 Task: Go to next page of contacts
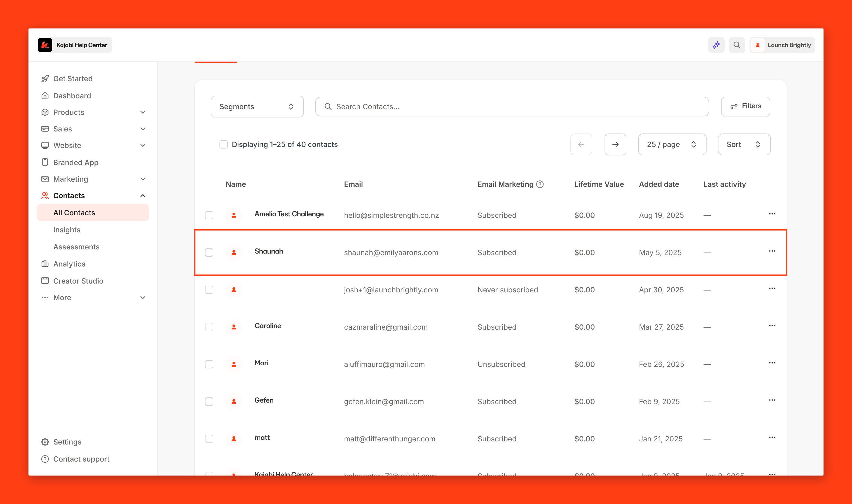pos(615,144)
